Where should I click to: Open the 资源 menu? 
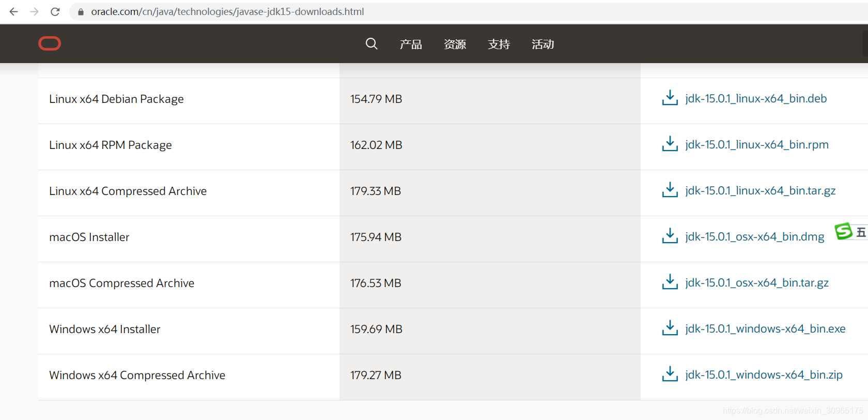tap(455, 44)
